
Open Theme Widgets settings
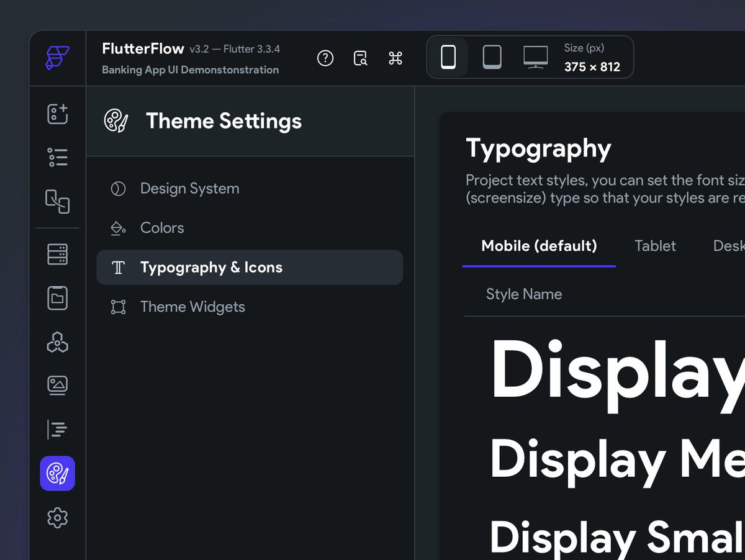(x=192, y=307)
